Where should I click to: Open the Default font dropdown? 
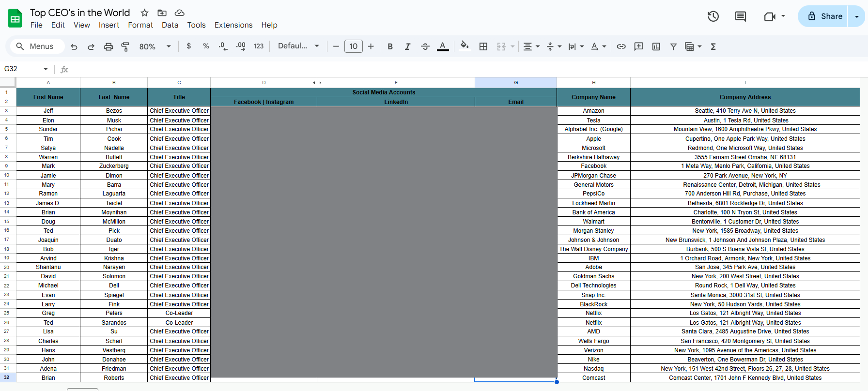(298, 46)
